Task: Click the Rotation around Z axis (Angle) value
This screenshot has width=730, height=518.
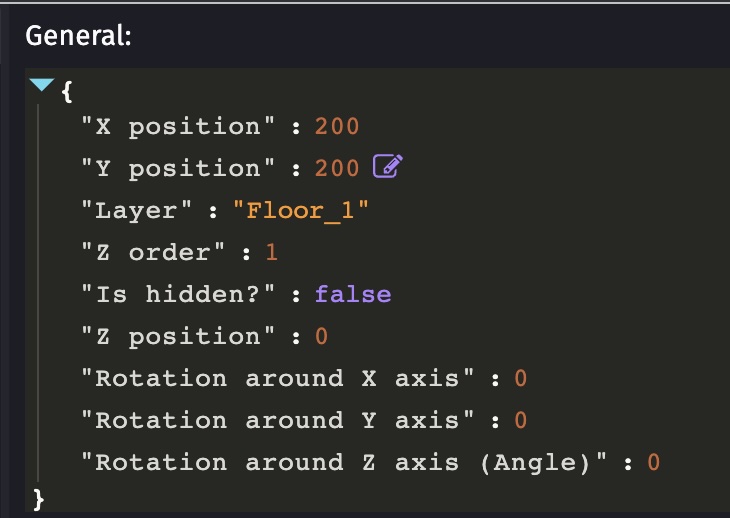Action: (654, 462)
